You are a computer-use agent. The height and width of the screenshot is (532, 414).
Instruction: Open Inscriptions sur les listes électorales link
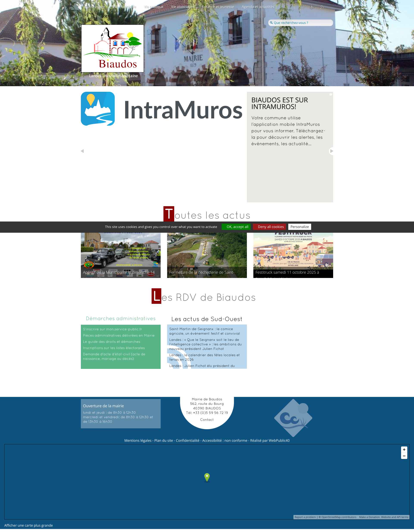(x=114, y=348)
